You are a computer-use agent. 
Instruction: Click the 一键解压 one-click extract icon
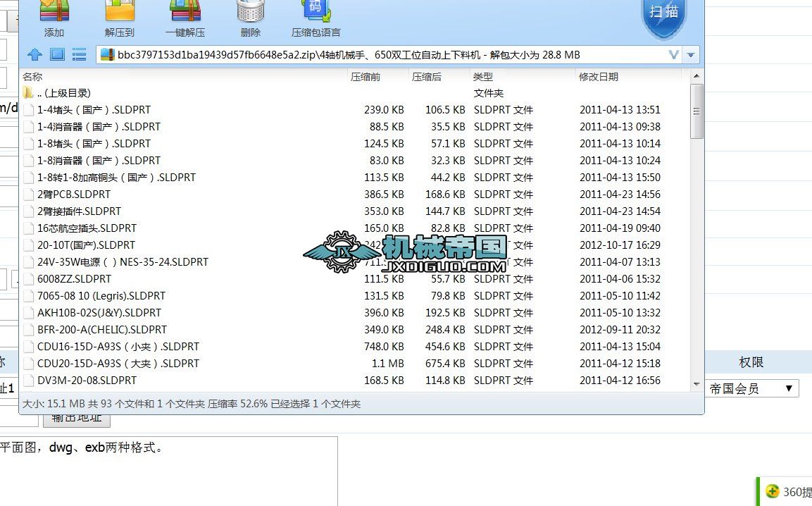pos(185,11)
